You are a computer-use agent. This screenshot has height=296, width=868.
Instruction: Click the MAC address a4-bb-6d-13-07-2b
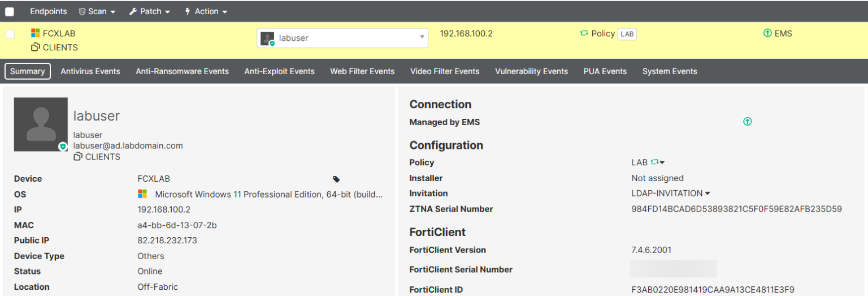(177, 225)
